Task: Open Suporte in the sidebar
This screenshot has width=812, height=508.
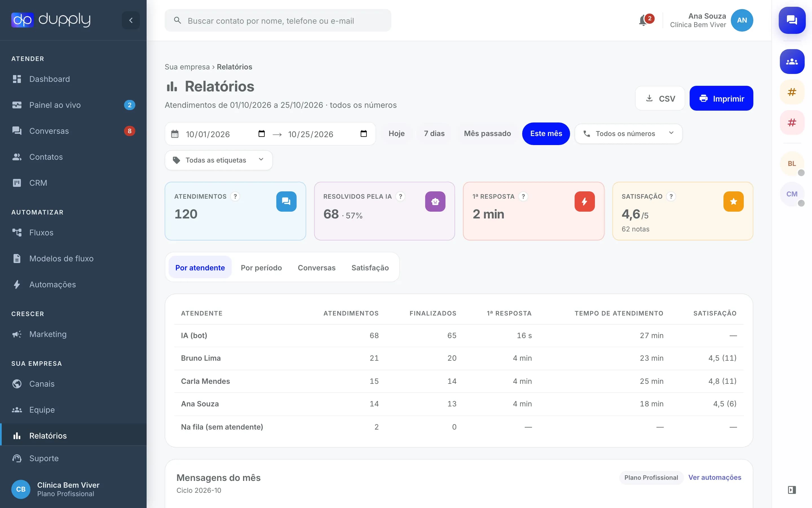Action: click(x=74, y=458)
